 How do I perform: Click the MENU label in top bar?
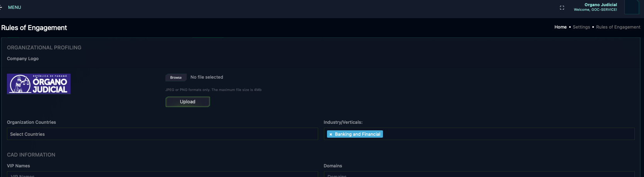click(x=15, y=7)
